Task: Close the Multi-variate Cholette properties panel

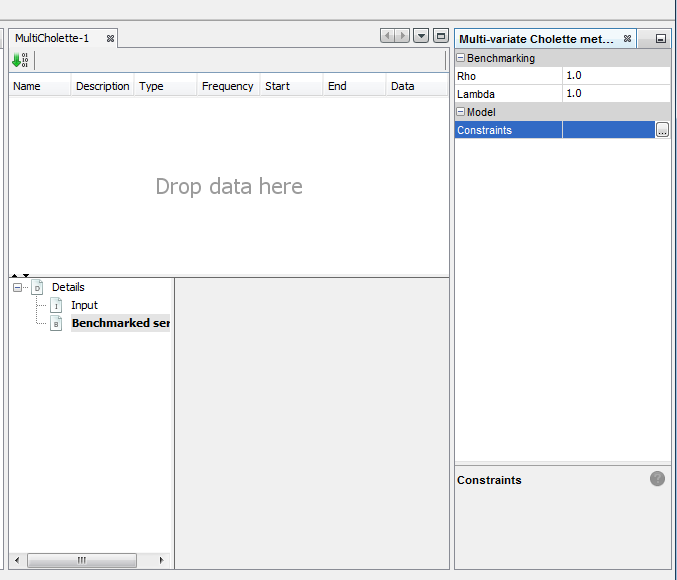Action: 627,39
